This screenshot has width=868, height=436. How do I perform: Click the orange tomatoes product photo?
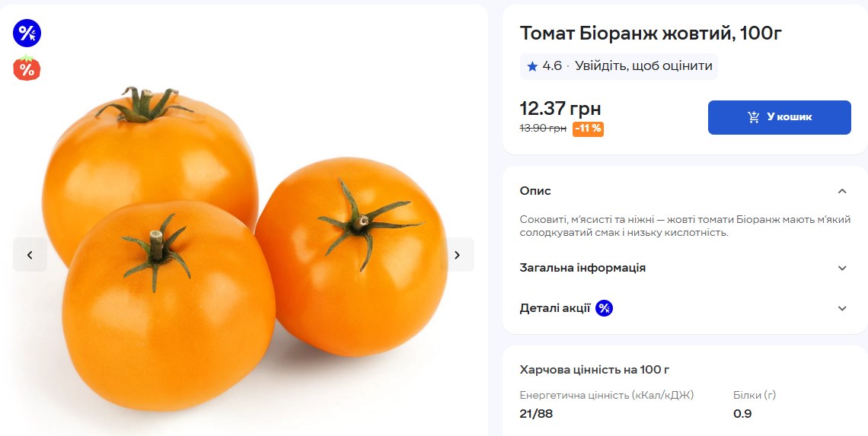pos(244,251)
